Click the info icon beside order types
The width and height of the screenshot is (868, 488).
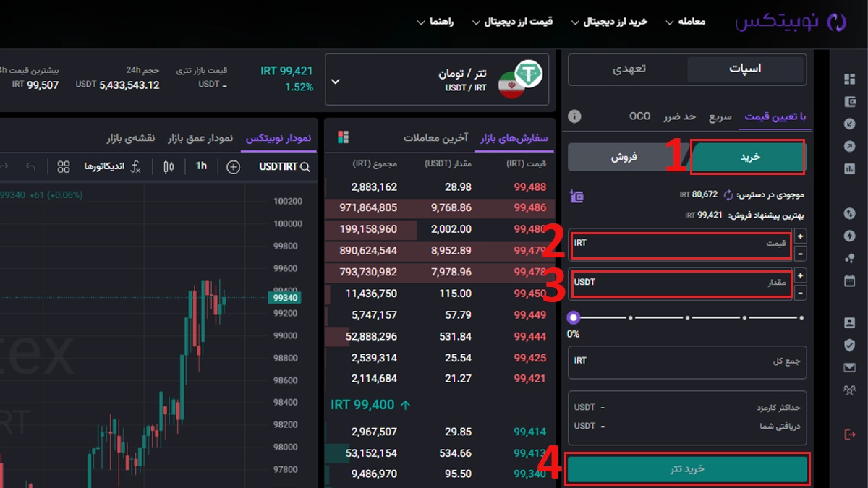(575, 116)
